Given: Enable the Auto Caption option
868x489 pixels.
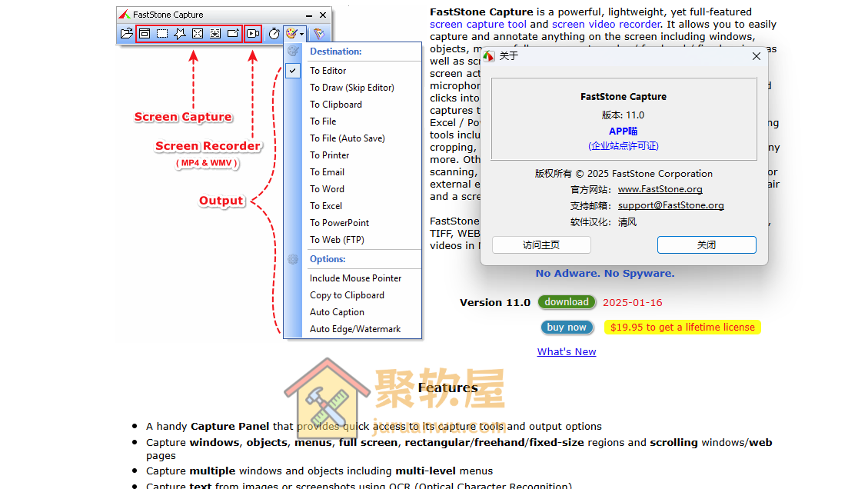Looking at the screenshot, I should point(337,312).
